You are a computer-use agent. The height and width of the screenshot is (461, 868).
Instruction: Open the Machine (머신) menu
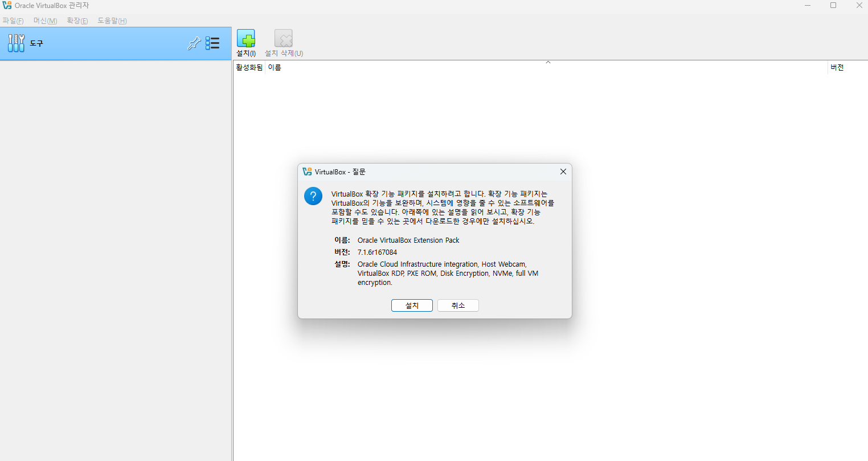point(45,21)
